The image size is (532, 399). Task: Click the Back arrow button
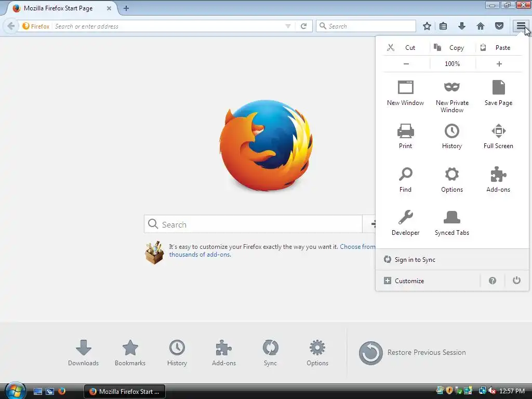point(11,26)
